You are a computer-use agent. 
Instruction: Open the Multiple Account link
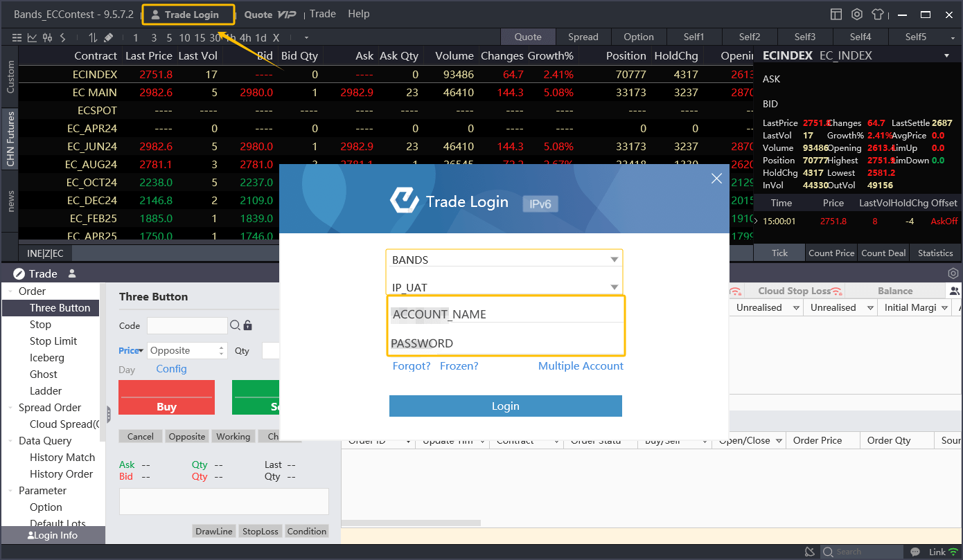point(581,366)
